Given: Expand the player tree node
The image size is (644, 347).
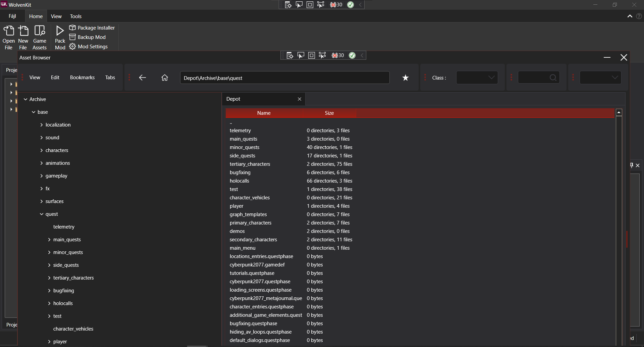Looking at the screenshot, I should [49, 342].
